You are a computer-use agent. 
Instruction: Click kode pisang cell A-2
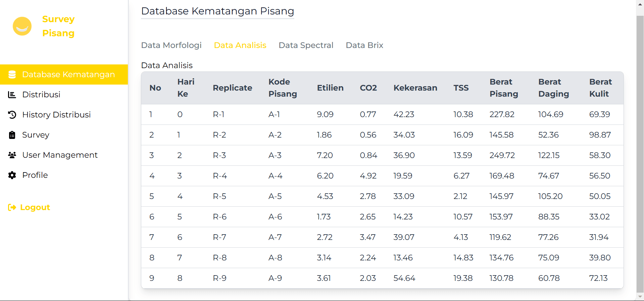(x=275, y=135)
